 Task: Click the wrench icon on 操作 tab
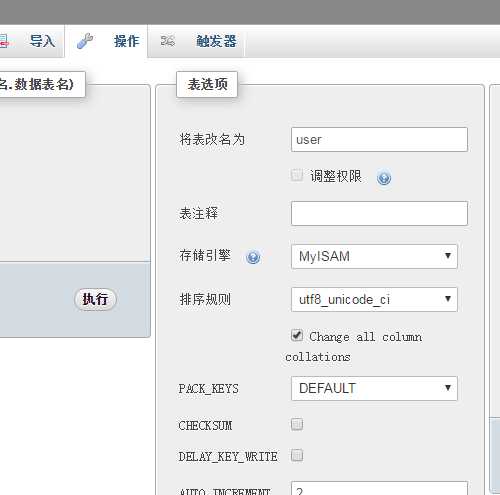[x=85, y=41]
